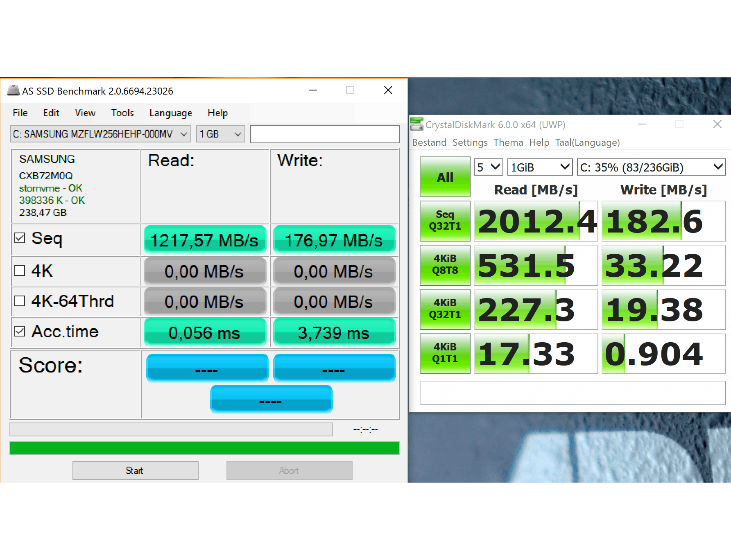
Task: Toggle the Seq test checkbox
Action: (x=20, y=238)
